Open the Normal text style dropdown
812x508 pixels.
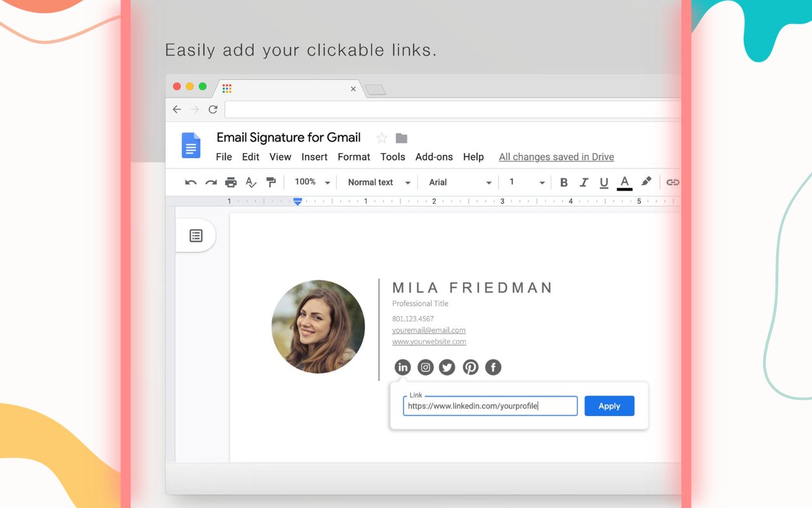[377, 182]
